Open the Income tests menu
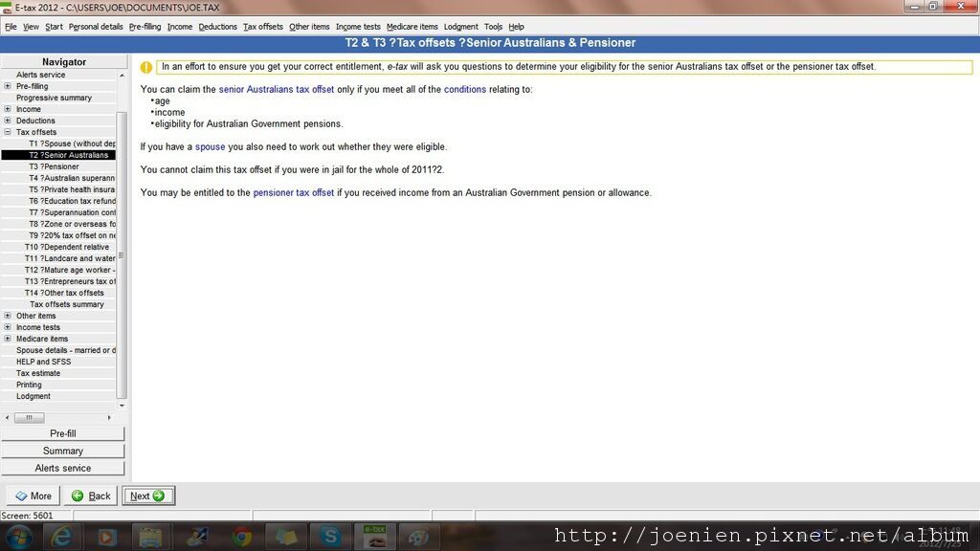Screen dimensions: 980x551 pos(358,27)
